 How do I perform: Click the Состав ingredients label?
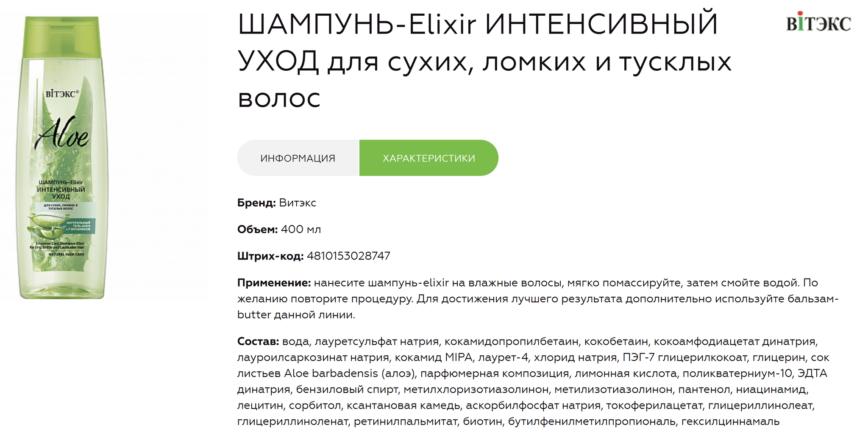(258, 341)
